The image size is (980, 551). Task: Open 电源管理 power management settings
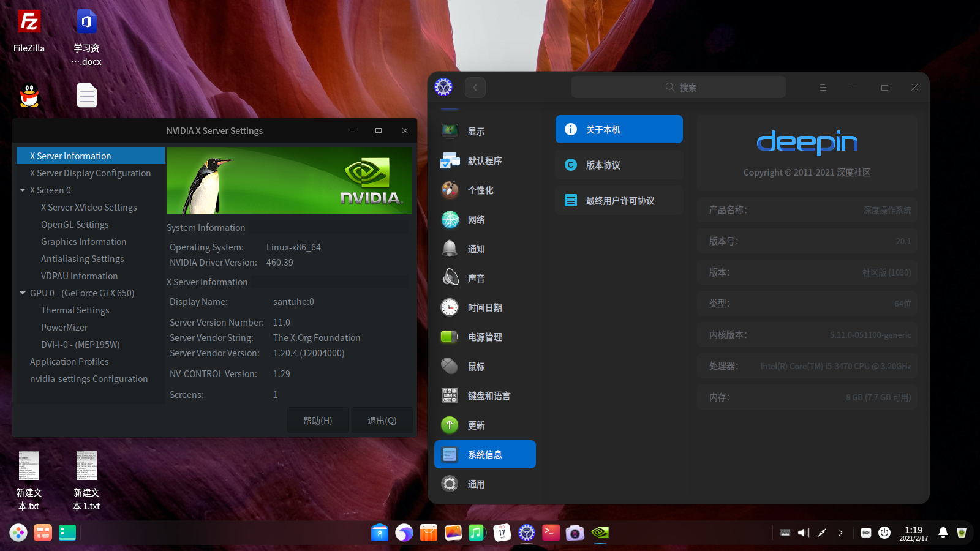pos(485,337)
